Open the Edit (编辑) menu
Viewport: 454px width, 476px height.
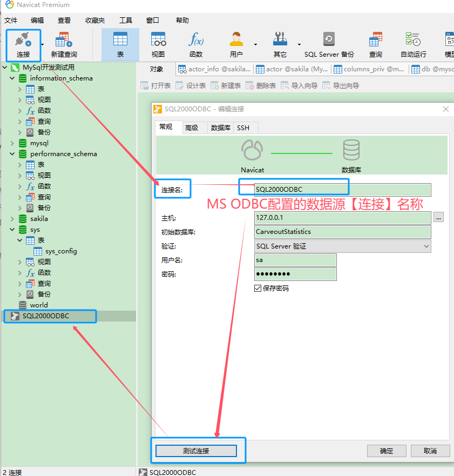[x=37, y=21]
